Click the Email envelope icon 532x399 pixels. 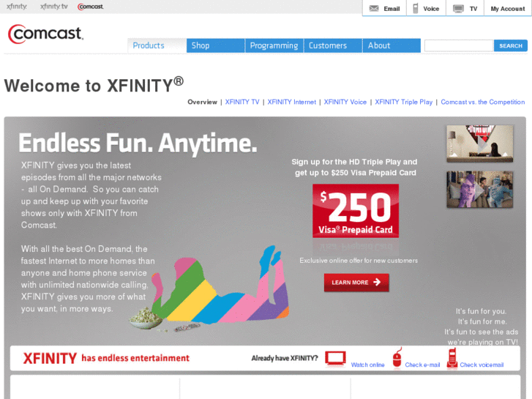click(373, 9)
